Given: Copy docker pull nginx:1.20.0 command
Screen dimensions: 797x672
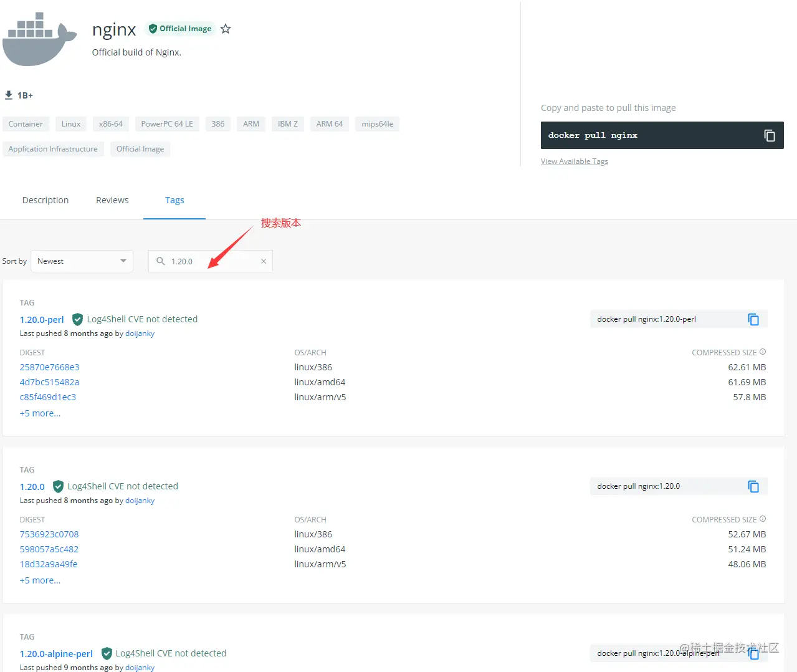Looking at the screenshot, I should pos(753,486).
